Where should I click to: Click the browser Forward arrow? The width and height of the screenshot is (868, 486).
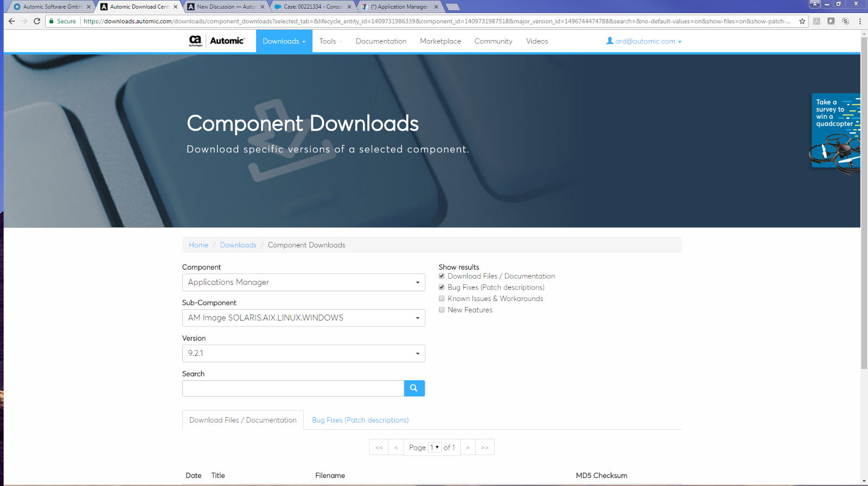point(24,21)
